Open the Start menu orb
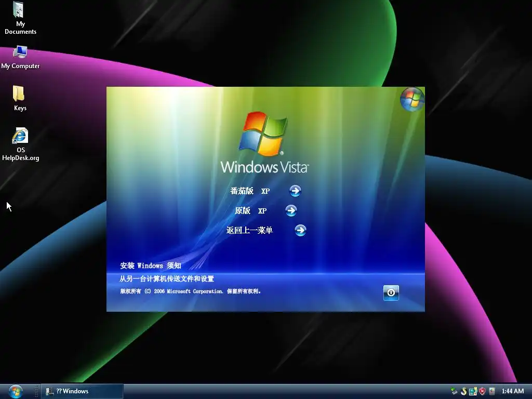Screen dimensions: 532x399 click(16, 391)
